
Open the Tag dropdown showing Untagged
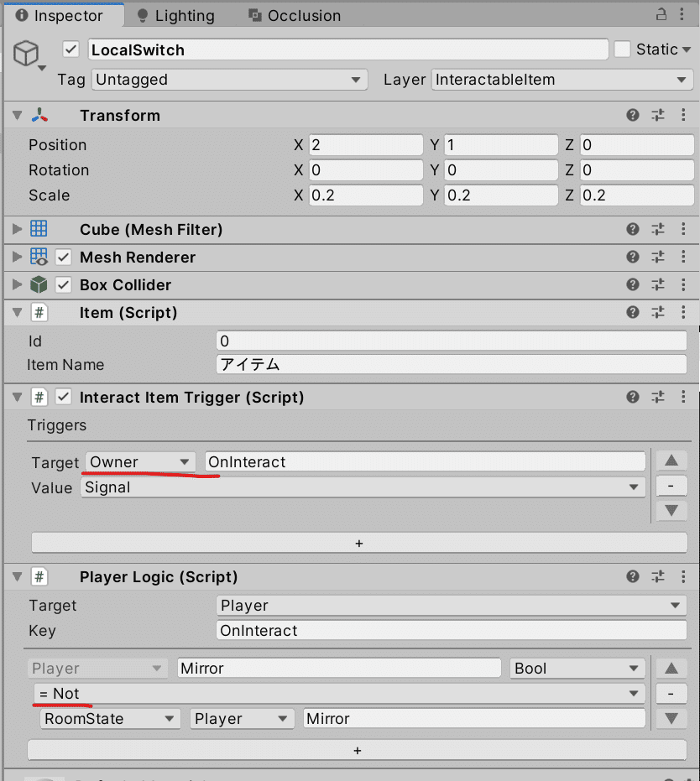pyautogui.click(x=229, y=80)
